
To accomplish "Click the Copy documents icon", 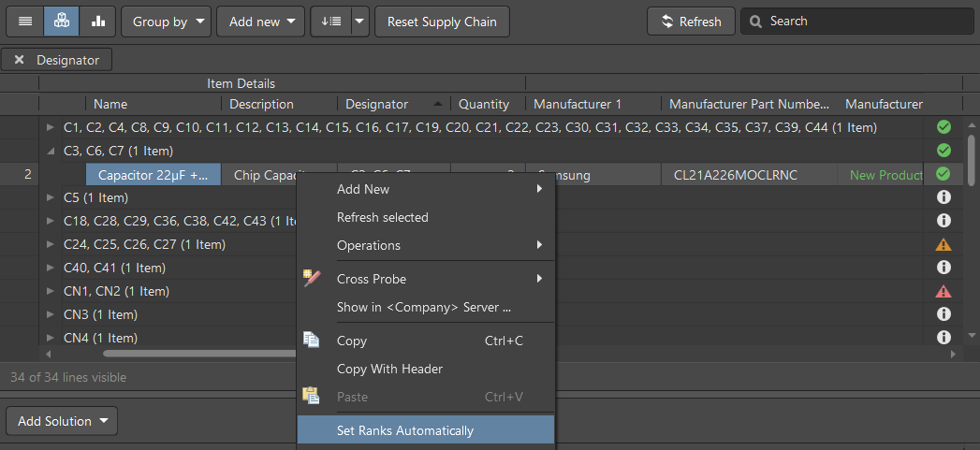I will click(312, 340).
